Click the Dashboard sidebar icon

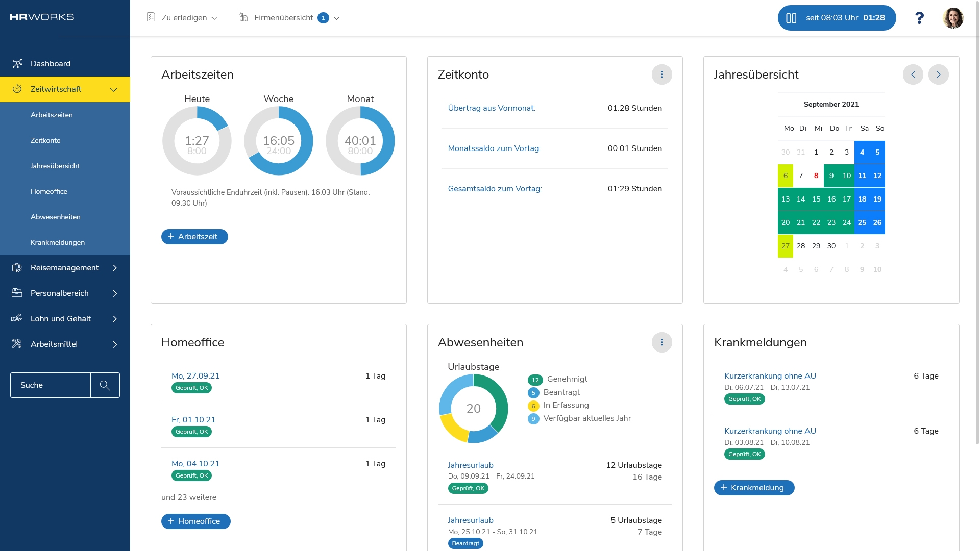[x=17, y=64]
